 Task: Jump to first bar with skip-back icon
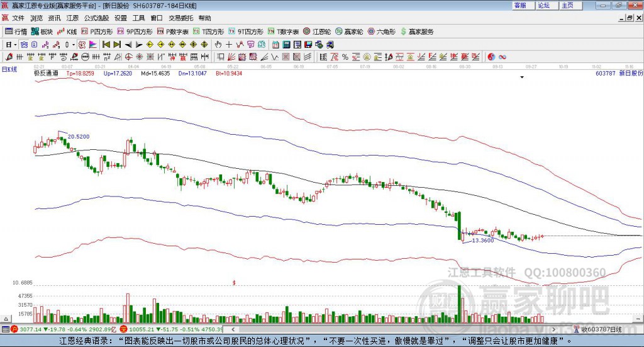106,45
